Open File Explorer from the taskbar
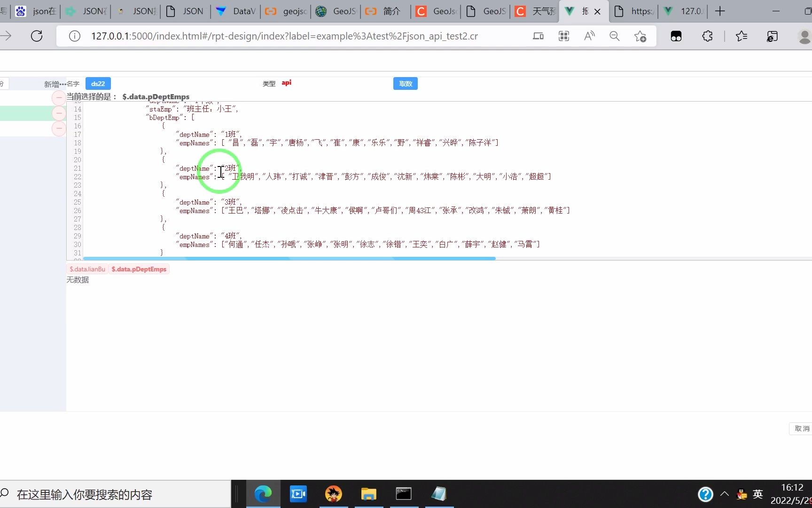Image resolution: width=812 pixels, height=508 pixels. [369, 494]
